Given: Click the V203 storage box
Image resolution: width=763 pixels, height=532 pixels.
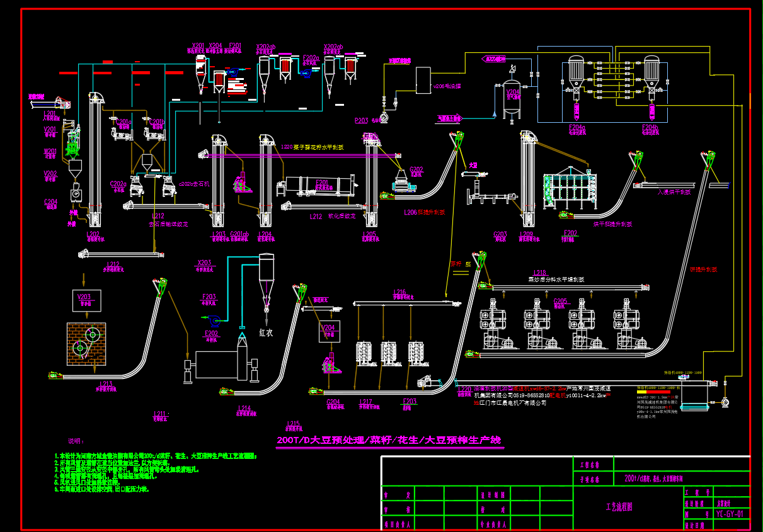Looking at the screenshot, I should [84, 300].
